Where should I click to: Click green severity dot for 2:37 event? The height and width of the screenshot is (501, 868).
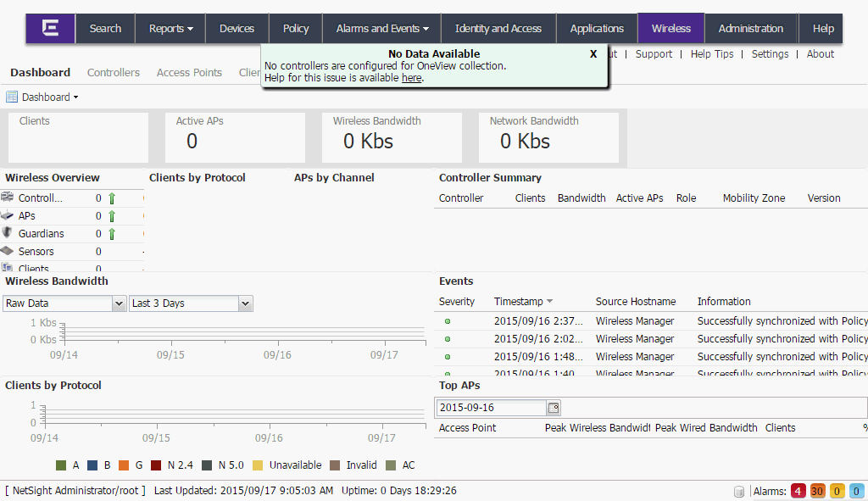[x=448, y=321]
